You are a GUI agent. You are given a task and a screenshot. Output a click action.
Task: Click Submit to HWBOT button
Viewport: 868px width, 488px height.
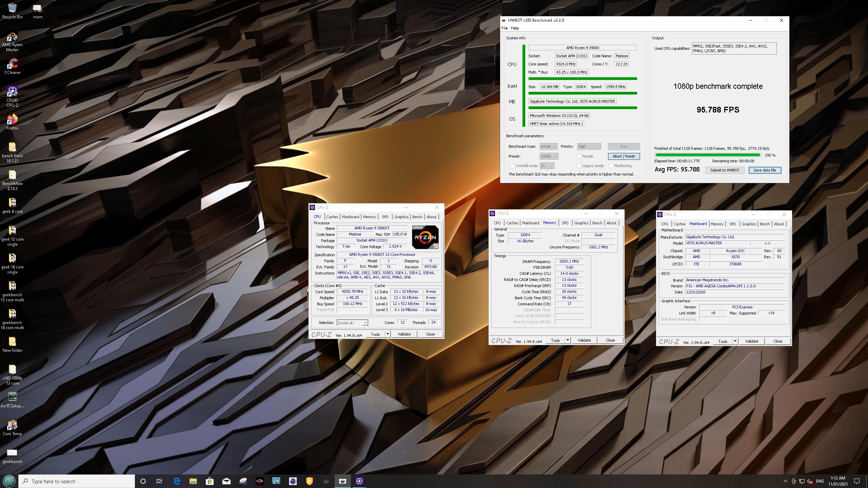coord(725,170)
